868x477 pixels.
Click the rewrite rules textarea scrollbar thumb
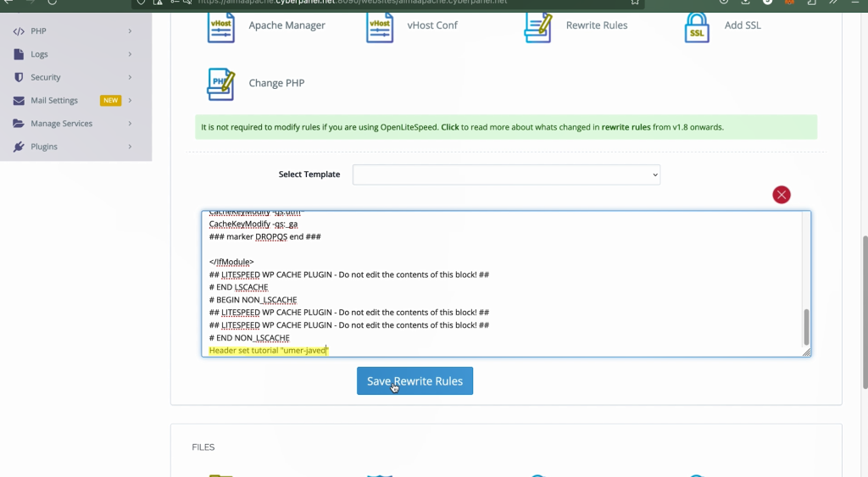(806, 327)
